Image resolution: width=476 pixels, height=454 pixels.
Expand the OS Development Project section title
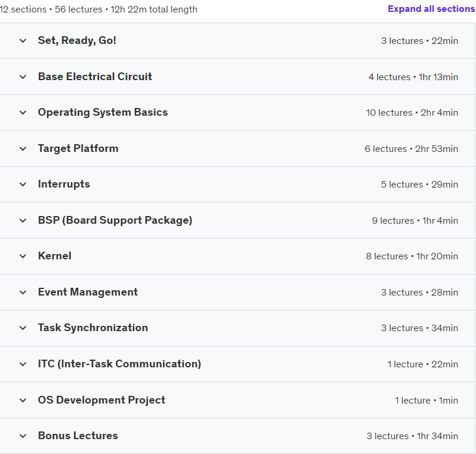tap(101, 400)
